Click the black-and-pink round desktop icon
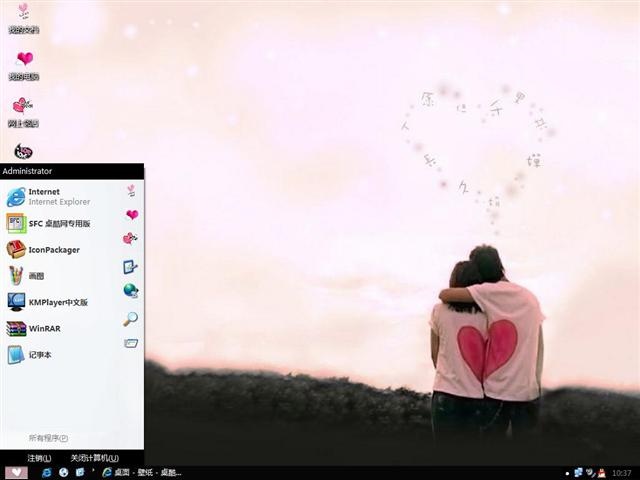 point(23,151)
